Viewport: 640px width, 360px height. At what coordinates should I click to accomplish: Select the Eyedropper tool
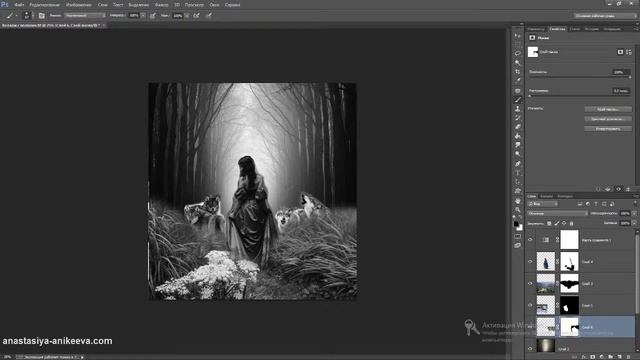518,80
